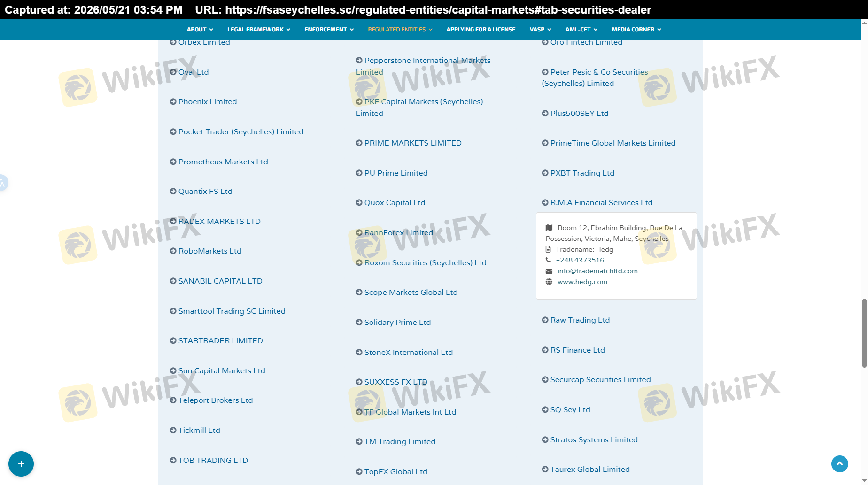Show Securcap Securities Limited details
Viewport: 868px width, 485px height.
(601, 379)
